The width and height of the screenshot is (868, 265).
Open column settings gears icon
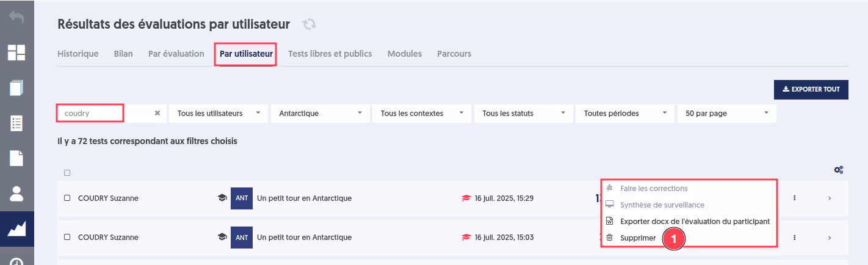point(839,170)
